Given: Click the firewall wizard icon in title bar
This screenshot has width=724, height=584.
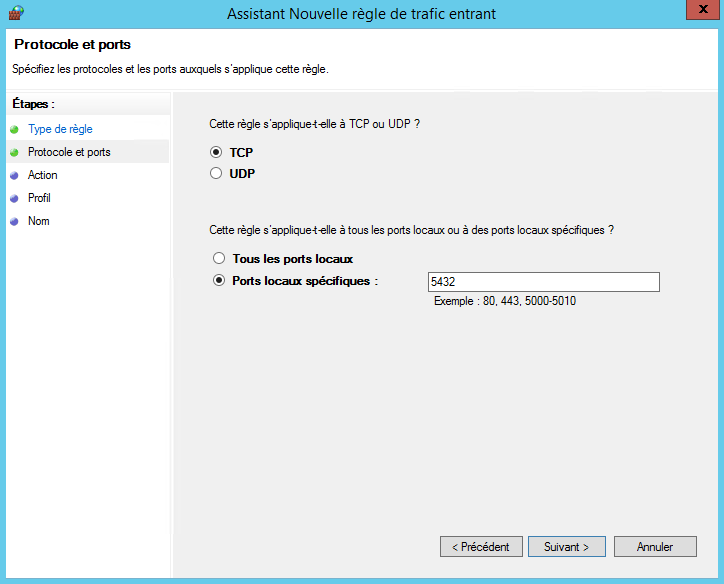Looking at the screenshot, I should (x=14, y=13).
